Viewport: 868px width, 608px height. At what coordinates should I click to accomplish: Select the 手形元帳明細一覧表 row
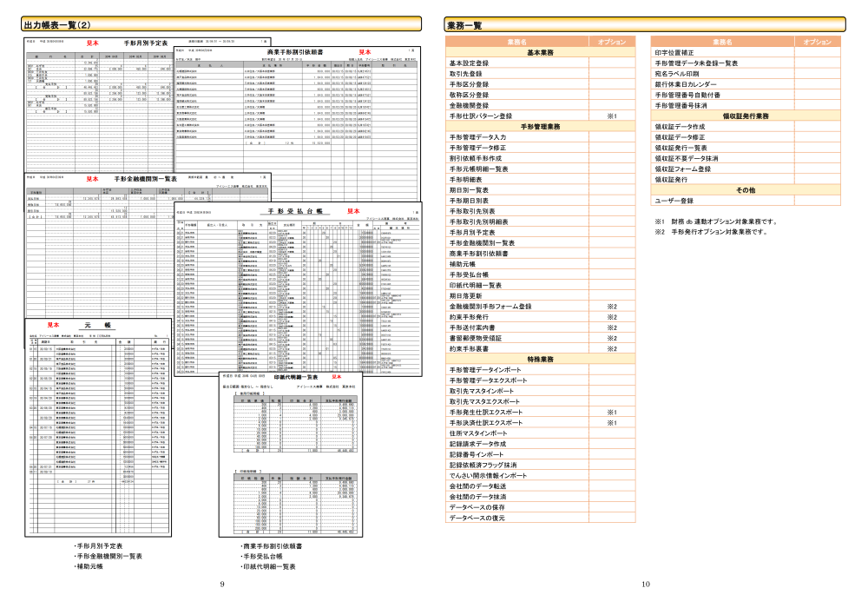point(540,169)
